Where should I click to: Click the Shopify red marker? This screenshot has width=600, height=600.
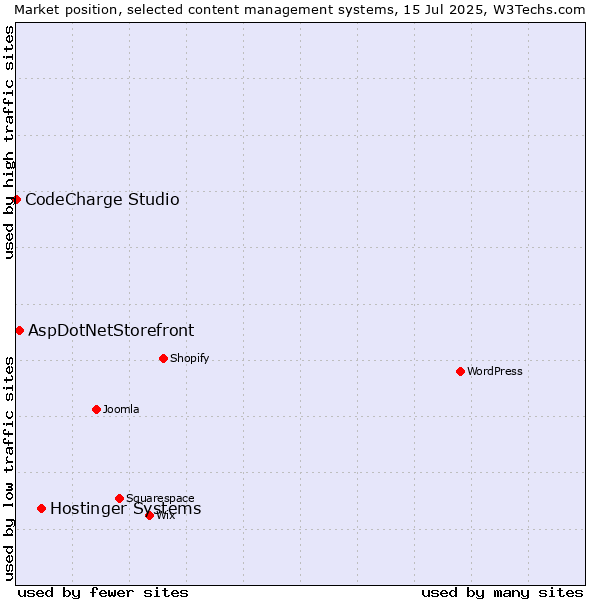(163, 359)
